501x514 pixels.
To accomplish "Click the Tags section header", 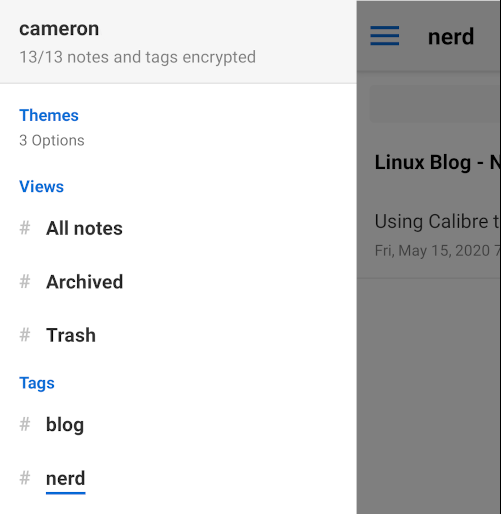I will click(x=37, y=383).
